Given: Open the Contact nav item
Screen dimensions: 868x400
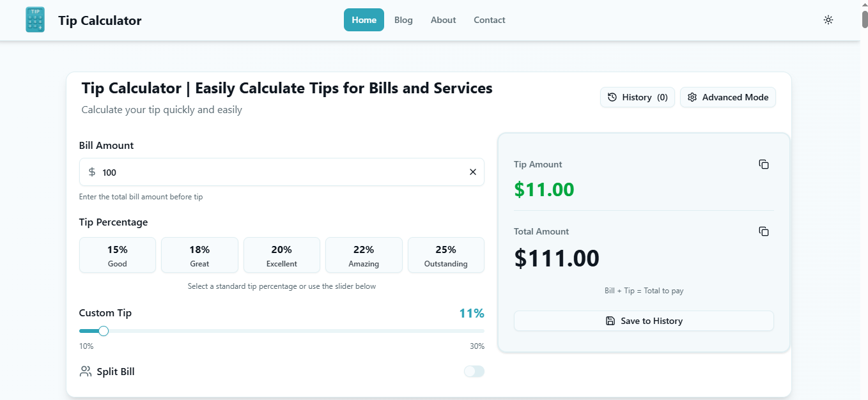Looking at the screenshot, I should pos(489,20).
